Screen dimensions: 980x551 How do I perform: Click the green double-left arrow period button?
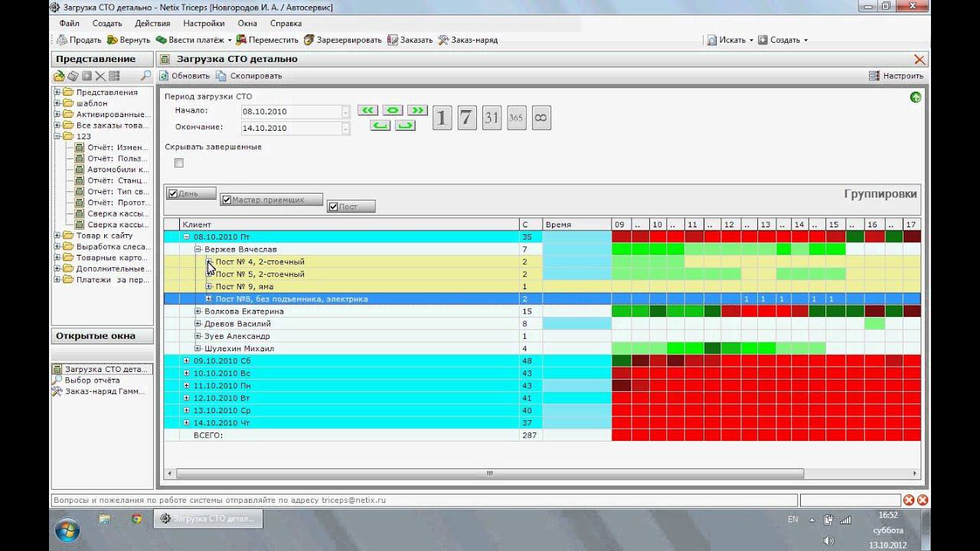click(368, 110)
